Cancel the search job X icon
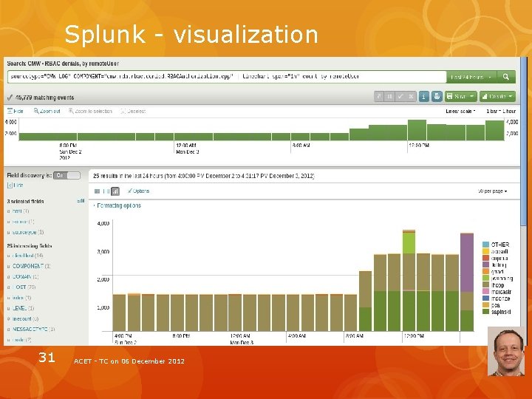Viewport: 532px width, 399px height. (411, 97)
